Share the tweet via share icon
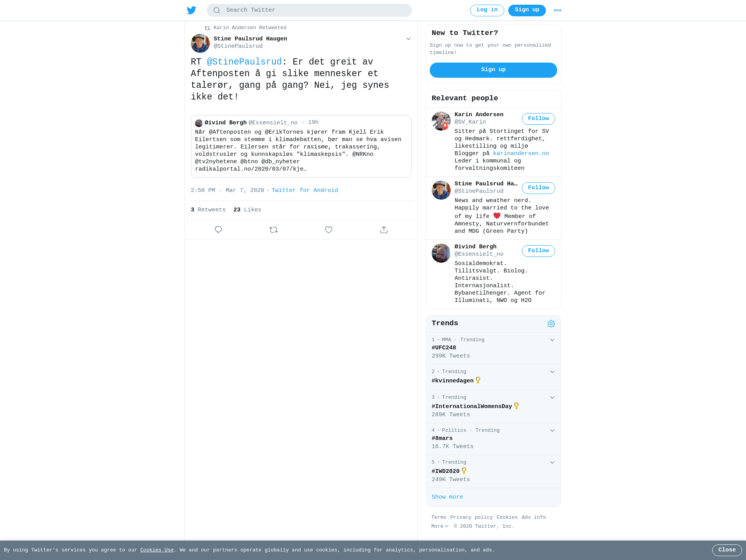746x560 pixels. [x=384, y=230]
